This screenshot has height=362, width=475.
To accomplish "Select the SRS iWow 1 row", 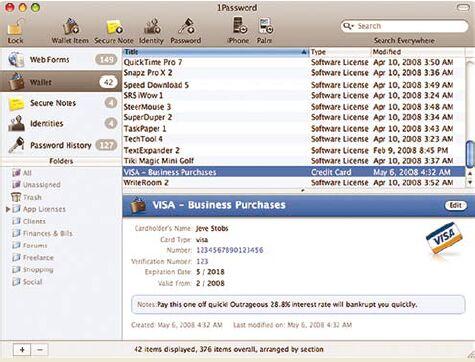I will (x=294, y=96).
